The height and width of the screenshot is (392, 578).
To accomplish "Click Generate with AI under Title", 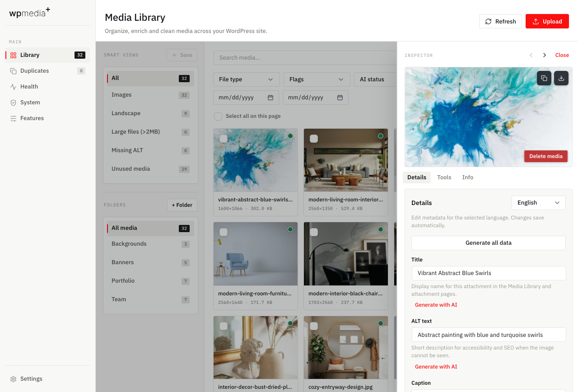I will 436,305.
